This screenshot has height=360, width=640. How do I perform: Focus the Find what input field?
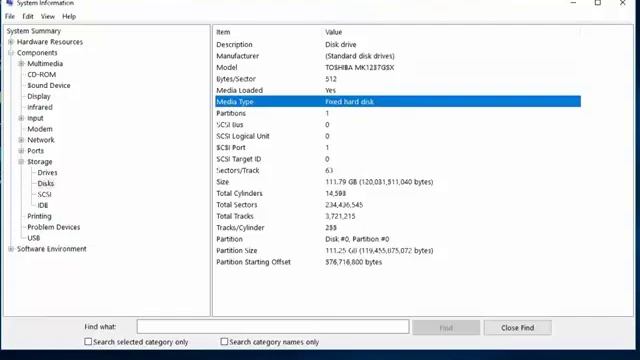[x=273, y=327]
